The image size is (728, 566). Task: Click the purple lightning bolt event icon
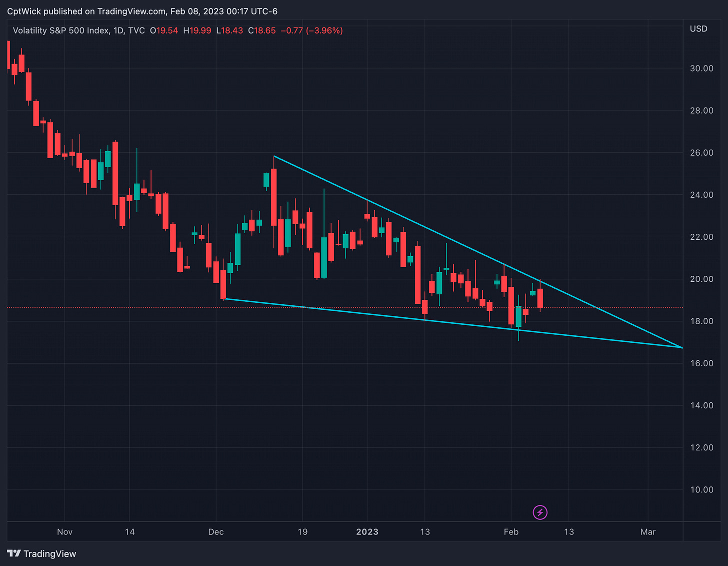[540, 512]
